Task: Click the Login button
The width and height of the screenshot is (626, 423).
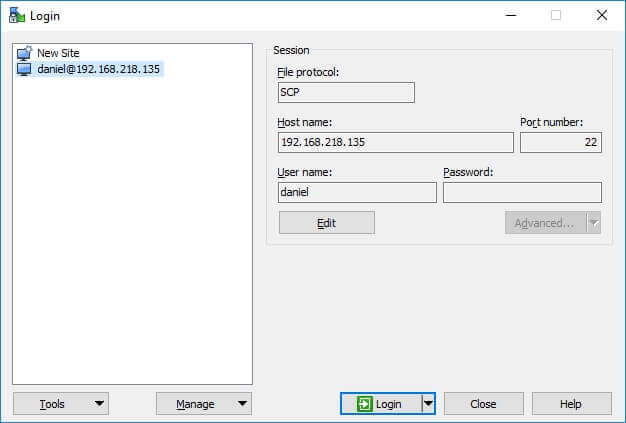Action: 381,404
